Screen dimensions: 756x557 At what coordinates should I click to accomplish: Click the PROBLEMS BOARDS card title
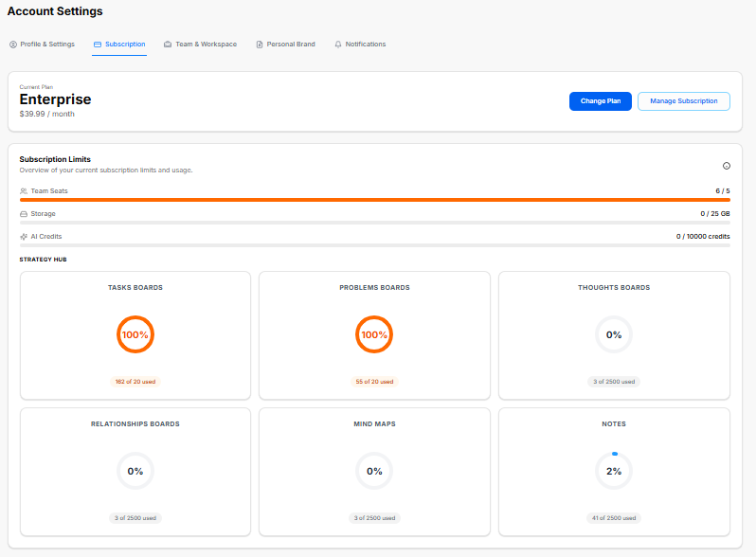point(374,287)
